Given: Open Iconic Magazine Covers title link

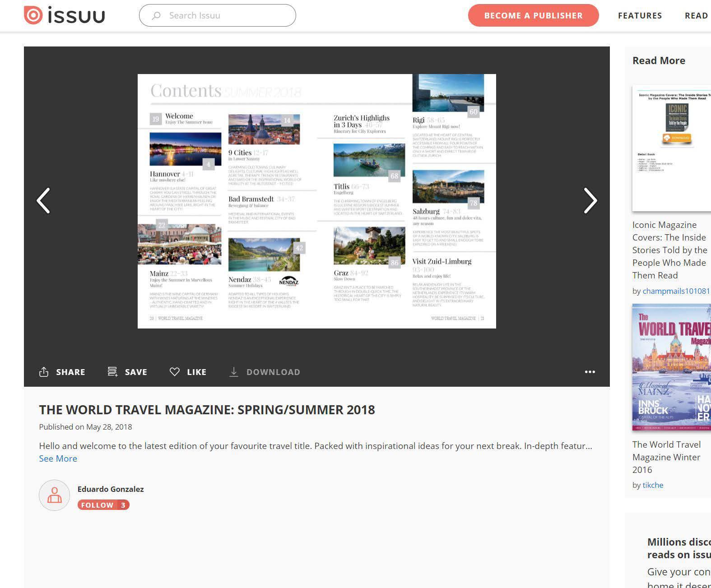Looking at the screenshot, I should (670, 250).
